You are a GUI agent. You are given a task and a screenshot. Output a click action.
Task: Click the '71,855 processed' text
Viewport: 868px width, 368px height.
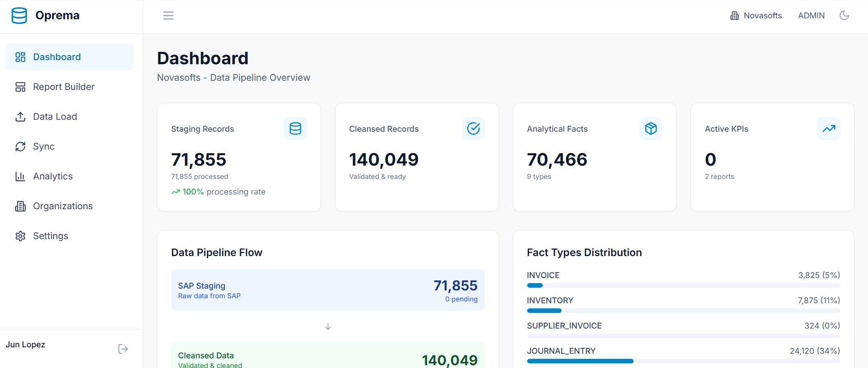pos(200,177)
